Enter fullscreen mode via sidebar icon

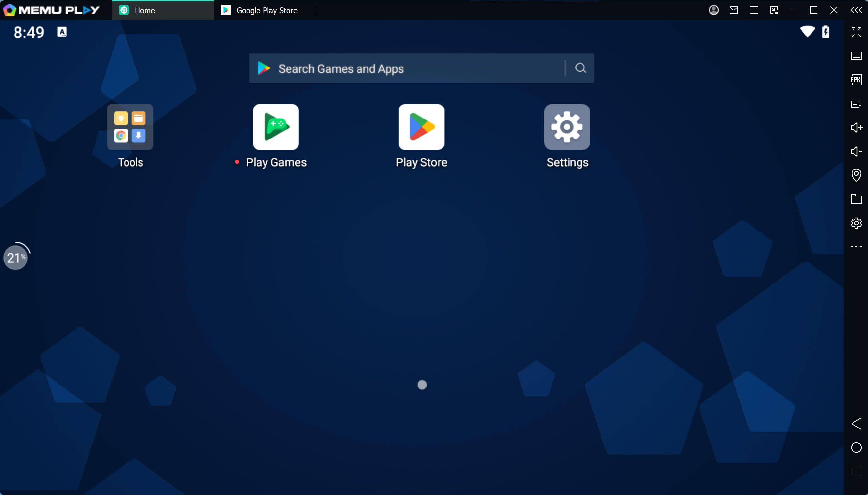856,32
